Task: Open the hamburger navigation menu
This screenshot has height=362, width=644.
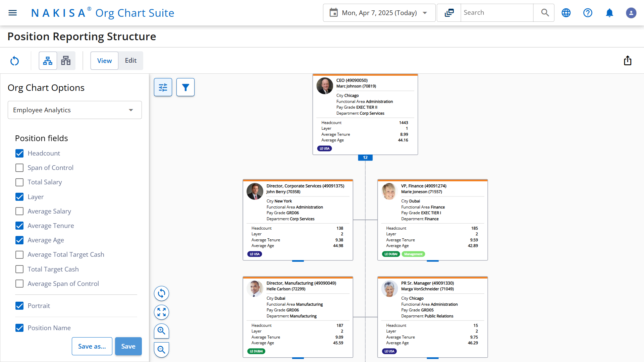Action: click(12, 13)
